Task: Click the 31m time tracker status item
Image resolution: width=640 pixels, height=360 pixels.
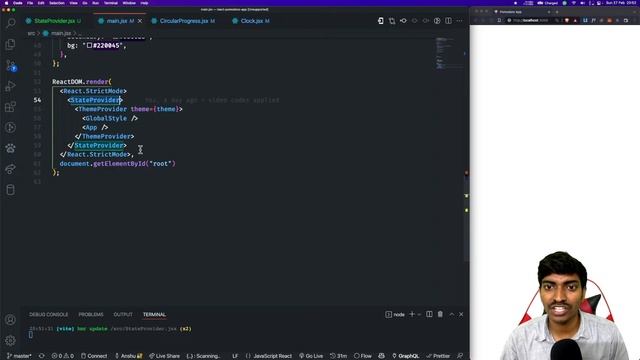Action: tap(338, 356)
